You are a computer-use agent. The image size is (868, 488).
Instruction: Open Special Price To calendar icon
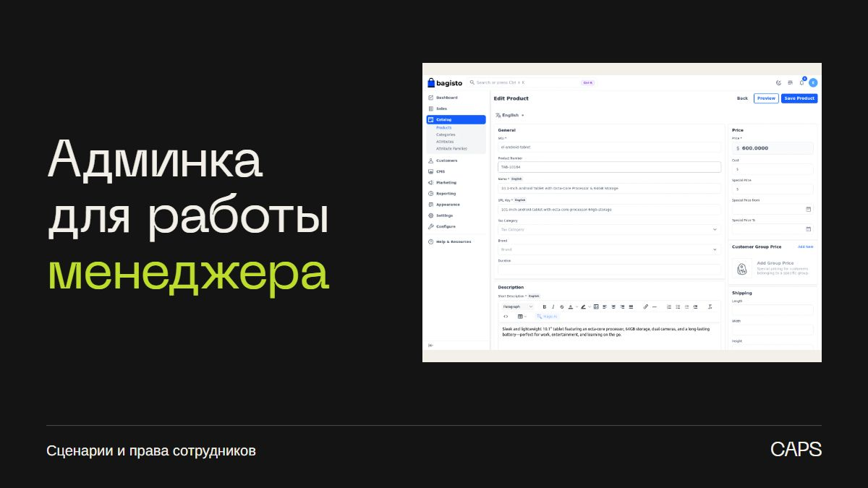809,229
